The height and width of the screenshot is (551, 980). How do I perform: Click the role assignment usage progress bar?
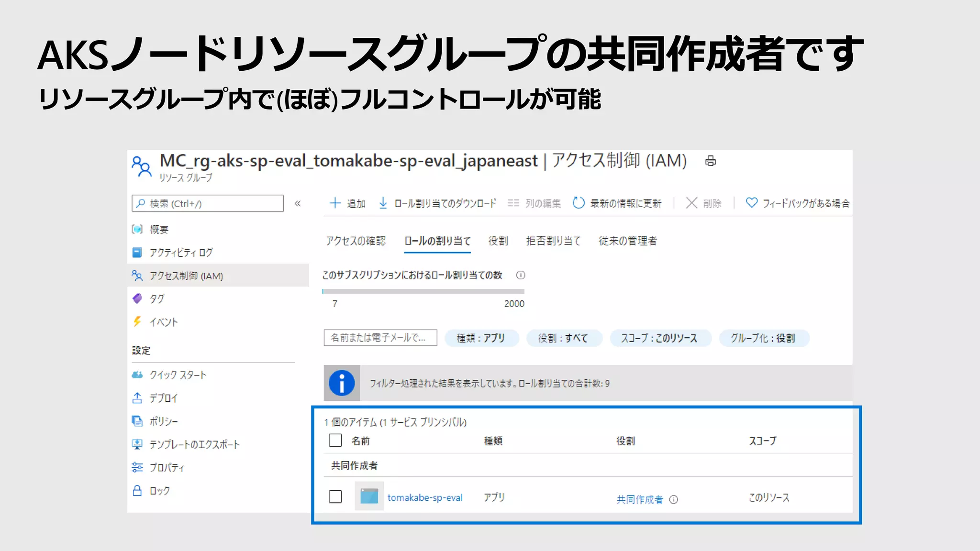pyautogui.click(x=423, y=291)
